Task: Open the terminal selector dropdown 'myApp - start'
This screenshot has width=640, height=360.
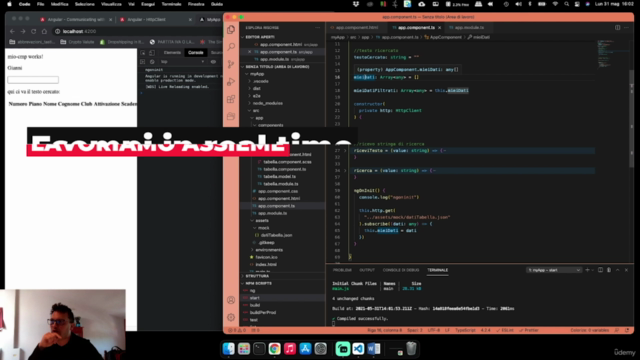Action: tap(553, 270)
